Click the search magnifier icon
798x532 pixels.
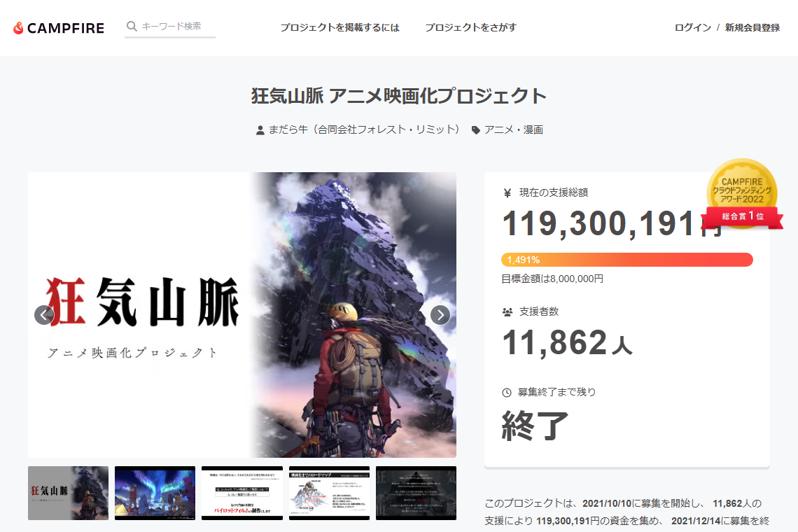[132, 26]
